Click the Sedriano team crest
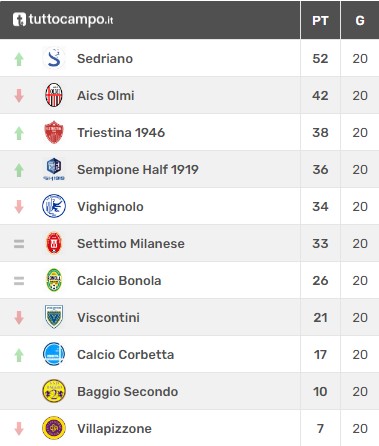The height and width of the screenshot is (446, 379). 54,58
